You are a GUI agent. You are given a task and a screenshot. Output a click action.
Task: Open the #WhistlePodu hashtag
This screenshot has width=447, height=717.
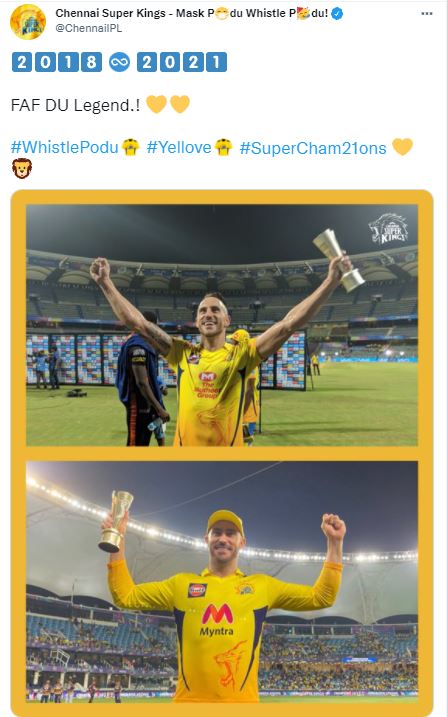[64, 147]
